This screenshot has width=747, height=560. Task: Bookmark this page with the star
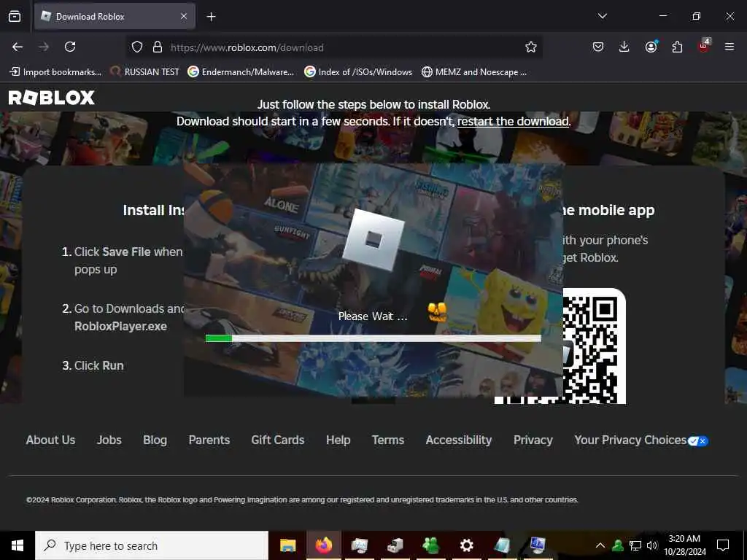(x=531, y=47)
